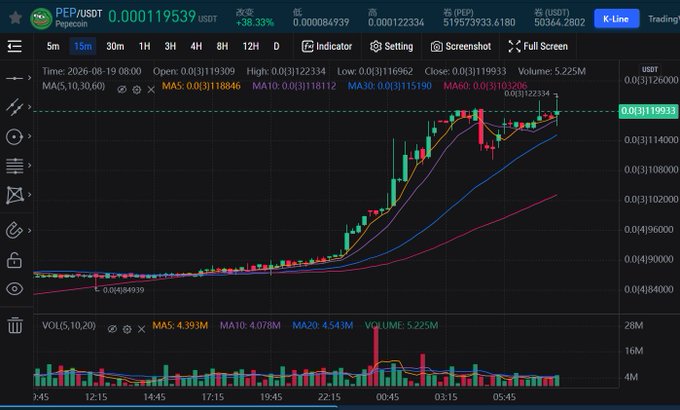This screenshot has height=410, width=680.
Task: Hide the MA(5,10,30,60) indicator
Action: tap(122, 89)
